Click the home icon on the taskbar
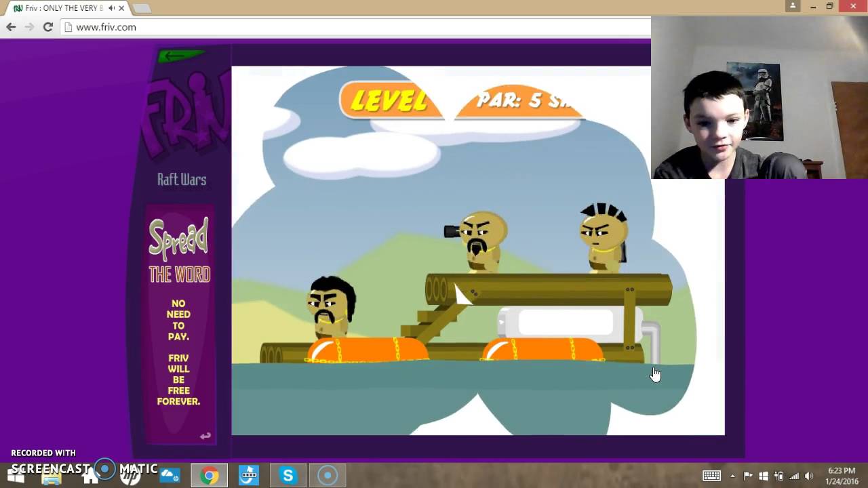Viewport: 868px width, 488px height. click(x=90, y=476)
